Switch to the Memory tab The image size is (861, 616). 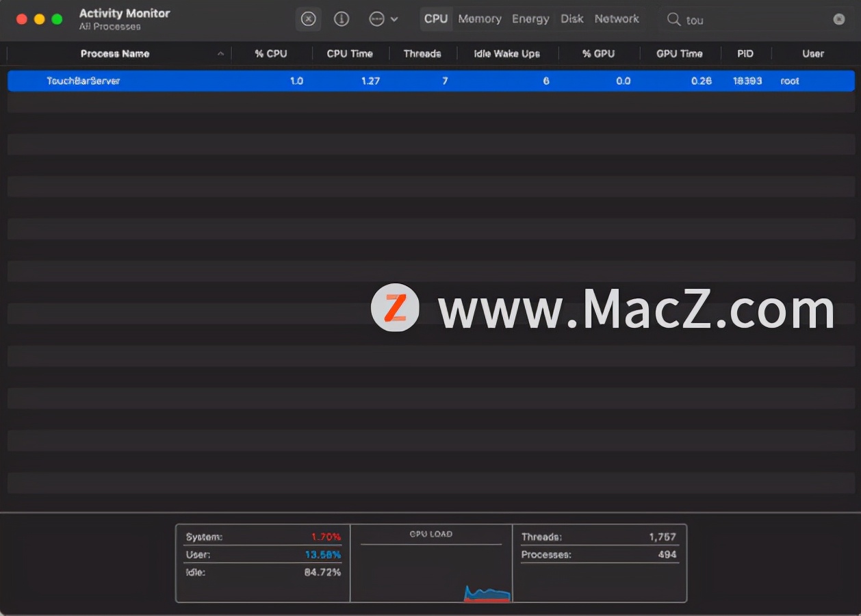(x=479, y=18)
